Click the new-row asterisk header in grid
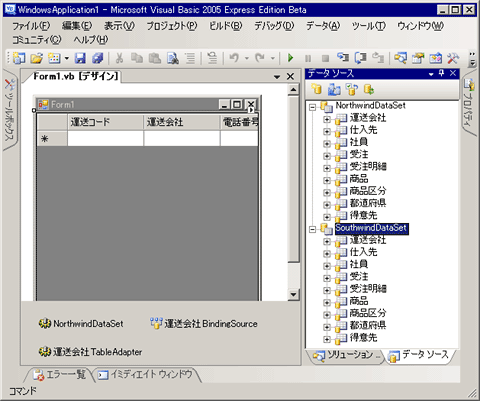480x401 pixels. coord(52,138)
